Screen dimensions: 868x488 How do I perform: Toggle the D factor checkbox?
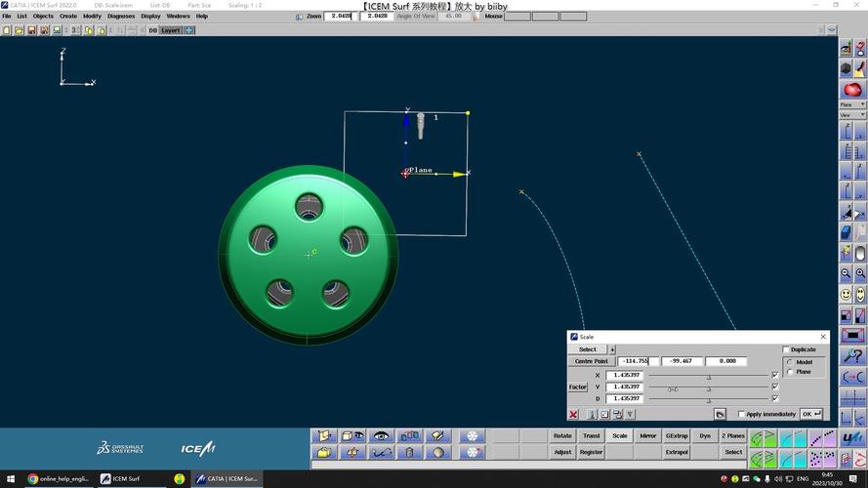[x=775, y=398]
